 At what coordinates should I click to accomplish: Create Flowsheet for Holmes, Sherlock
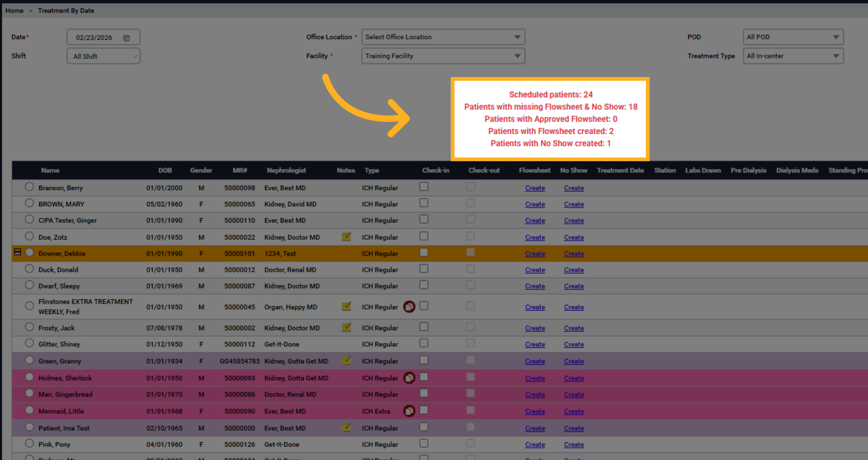click(x=535, y=378)
